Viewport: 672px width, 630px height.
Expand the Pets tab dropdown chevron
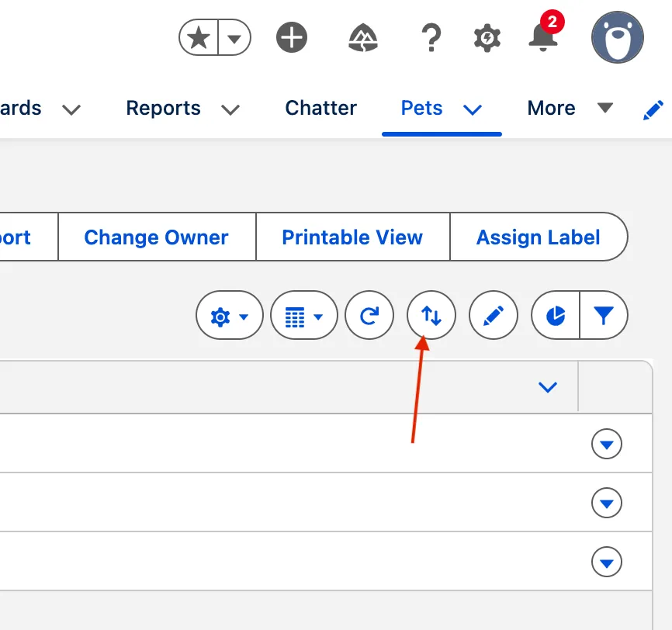(473, 110)
